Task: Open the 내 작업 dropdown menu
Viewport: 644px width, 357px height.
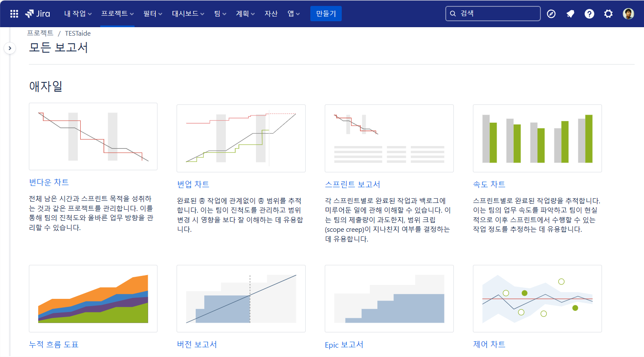Action: (78, 14)
